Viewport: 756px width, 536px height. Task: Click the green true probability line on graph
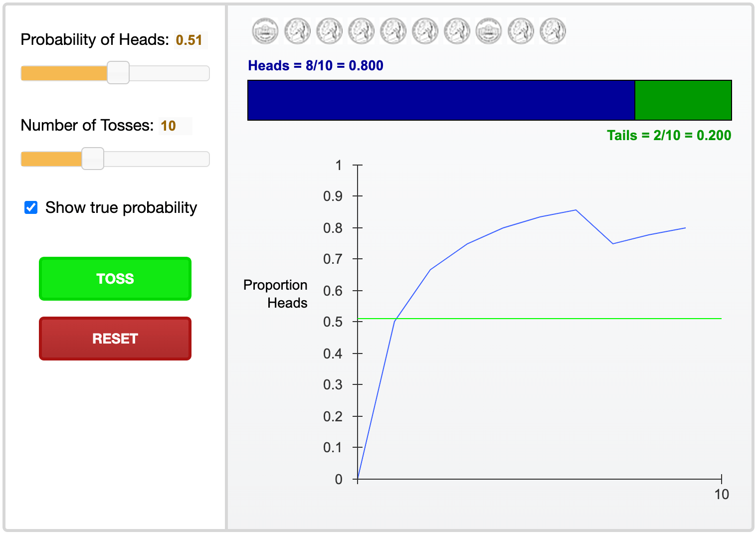tap(540, 318)
